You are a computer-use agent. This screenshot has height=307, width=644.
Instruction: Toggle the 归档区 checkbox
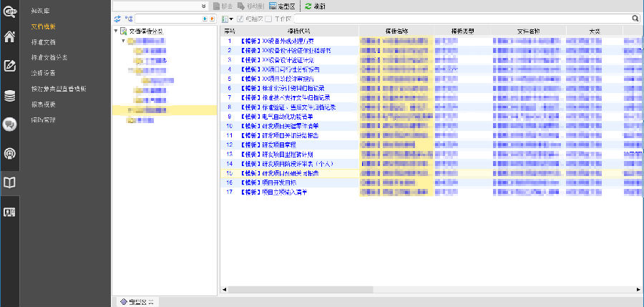pyautogui.click(x=240, y=18)
